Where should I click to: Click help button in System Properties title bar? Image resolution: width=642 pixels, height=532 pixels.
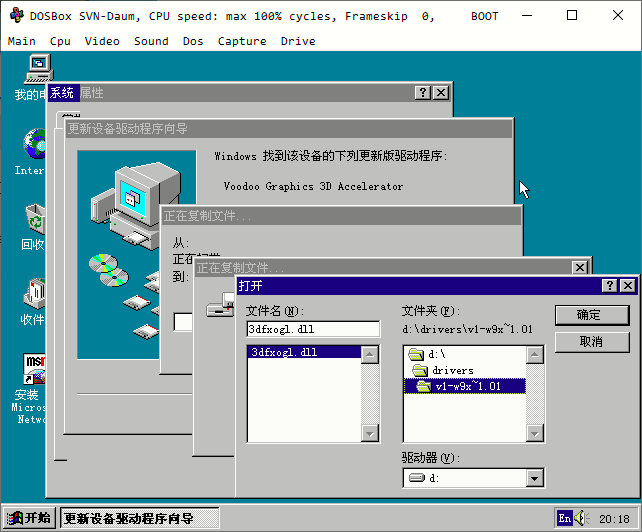pyautogui.click(x=423, y=93)
